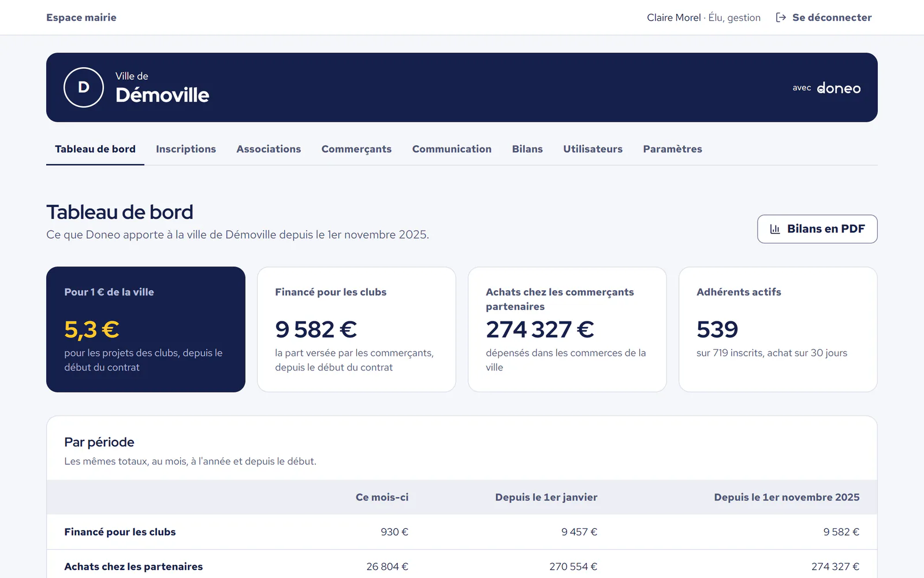Click Achats chez les commerçants partenaires title
The width and height of the screenshot is (924, 578).
560,299
